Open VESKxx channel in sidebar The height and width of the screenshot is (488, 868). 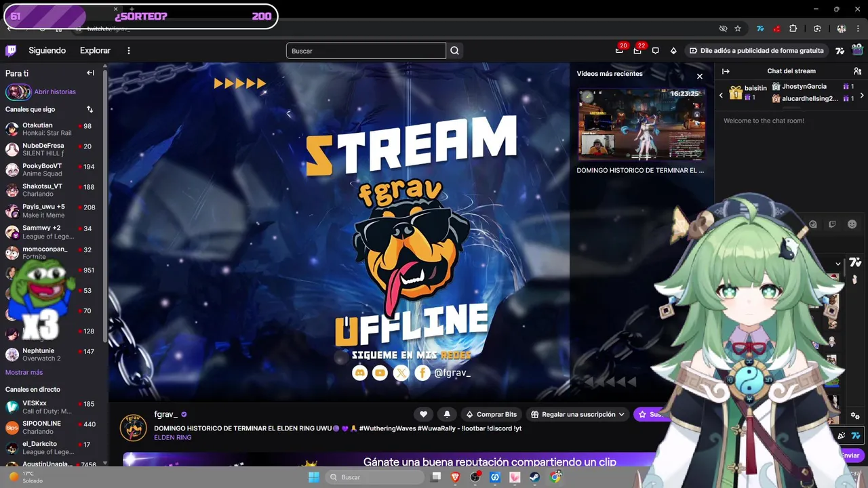click(53, 407)
